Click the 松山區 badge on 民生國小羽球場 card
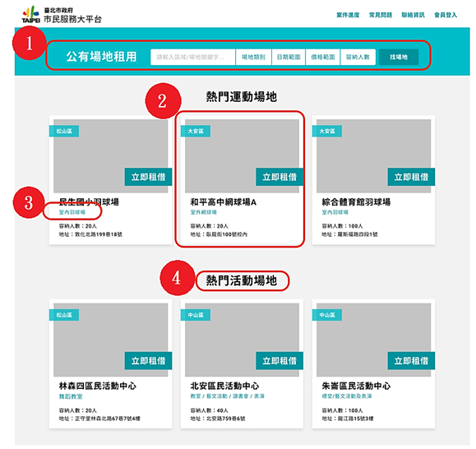Screen dimensions: 476x449 coord(64,131)
